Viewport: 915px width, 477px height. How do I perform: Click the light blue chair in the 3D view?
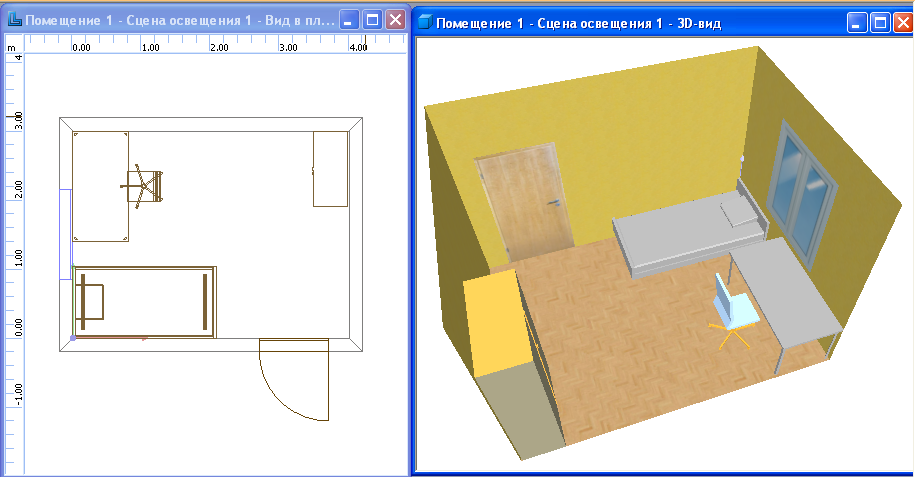click(x=735, y=311)
